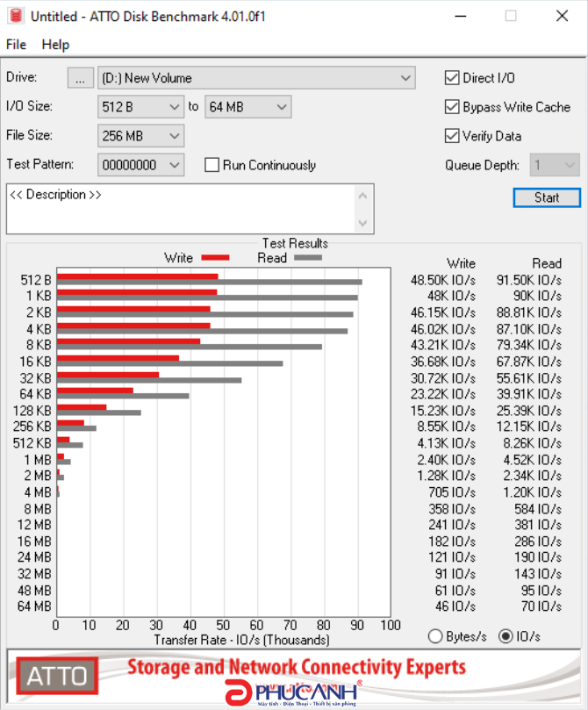Open the 64 MB maximum I/O size dropdown
Image resolution: width=588 pixels, height=710 pixels.
pos(248,107)
